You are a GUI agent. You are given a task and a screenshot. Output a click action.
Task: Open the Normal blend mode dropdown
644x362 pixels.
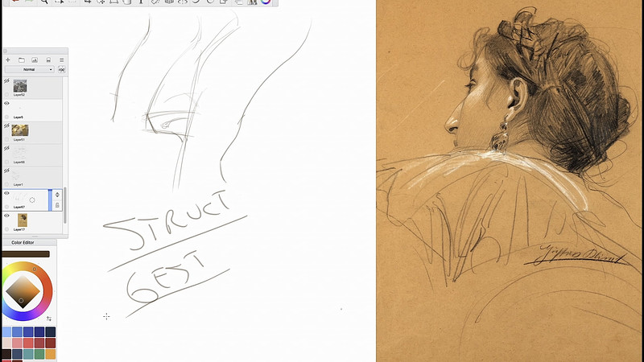tap(29, 69)
